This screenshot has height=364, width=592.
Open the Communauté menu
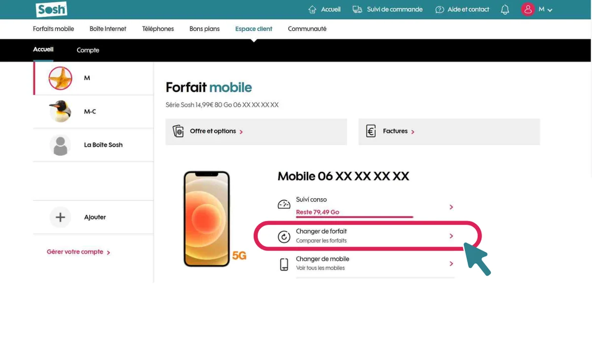click(307, 29)
